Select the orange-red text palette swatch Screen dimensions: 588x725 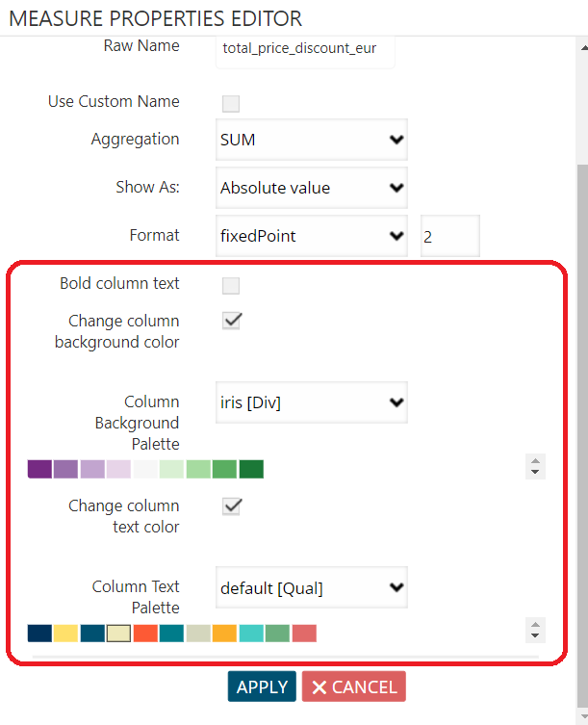(x=145, y=634)
